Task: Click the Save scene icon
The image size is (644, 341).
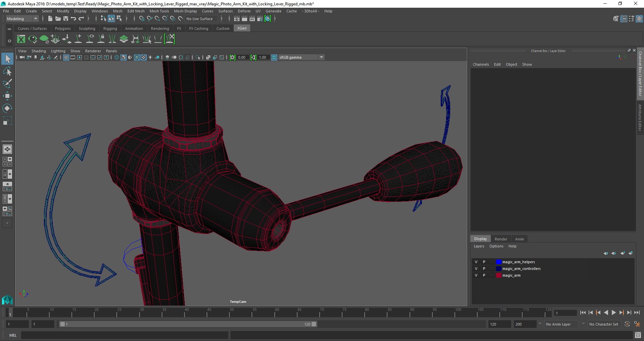Action: [66, 19]
